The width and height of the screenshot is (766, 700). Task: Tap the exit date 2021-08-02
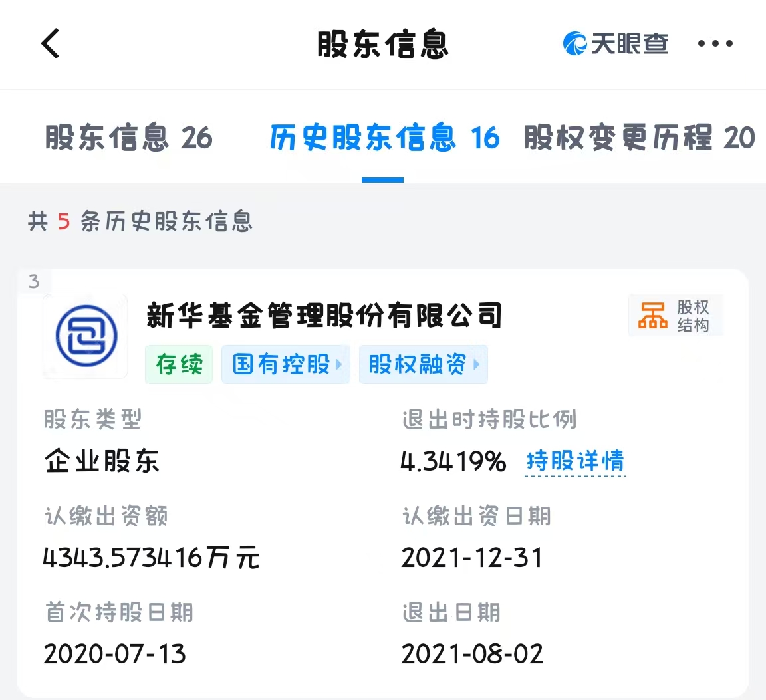coord(472,654)
